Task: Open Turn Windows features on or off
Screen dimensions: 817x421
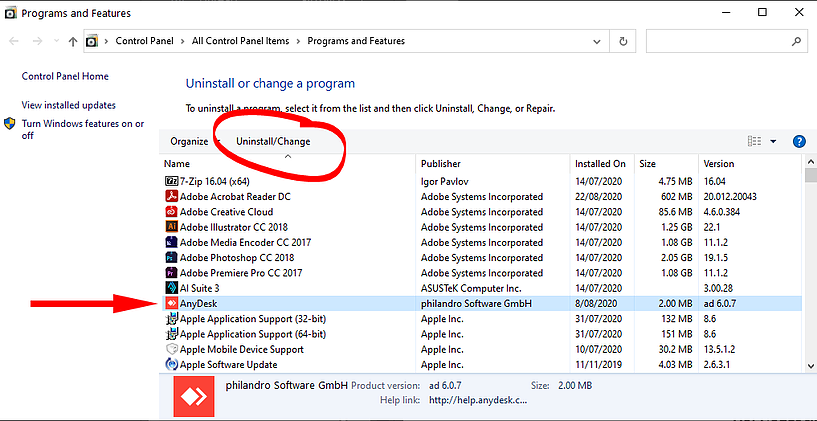Action: pos(83,129)
